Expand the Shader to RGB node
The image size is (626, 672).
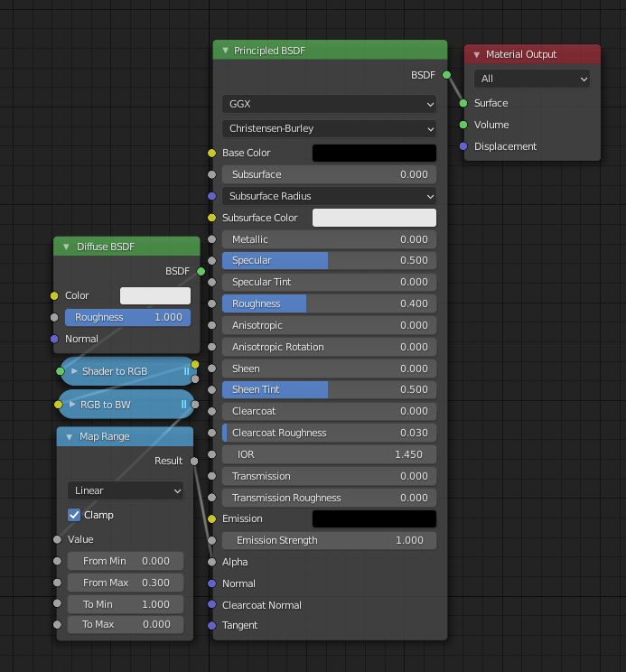click(74, 371)
